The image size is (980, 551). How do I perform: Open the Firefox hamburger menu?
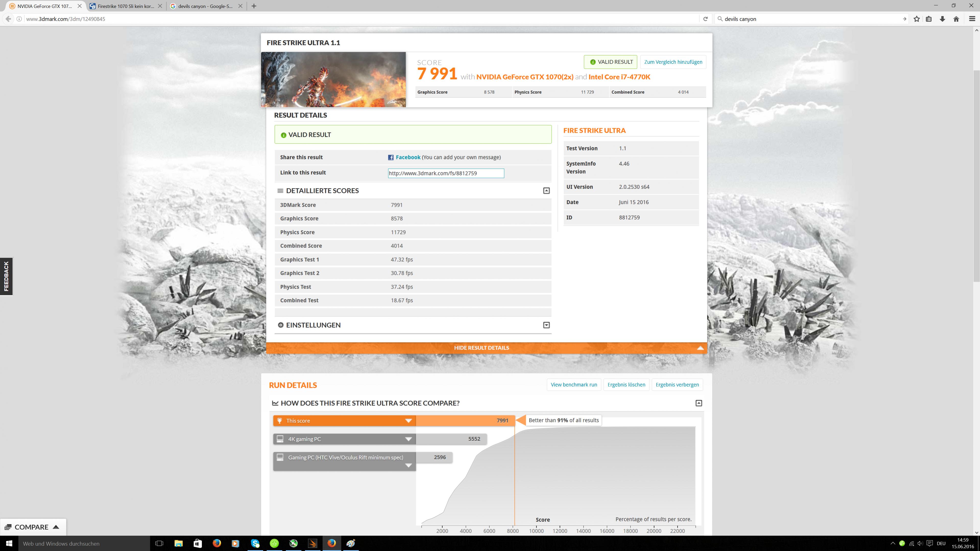972,19
